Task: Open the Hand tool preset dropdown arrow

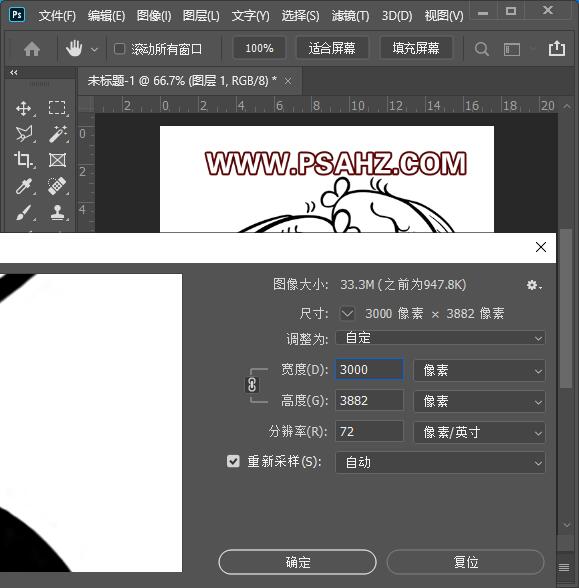Action: 94,50
